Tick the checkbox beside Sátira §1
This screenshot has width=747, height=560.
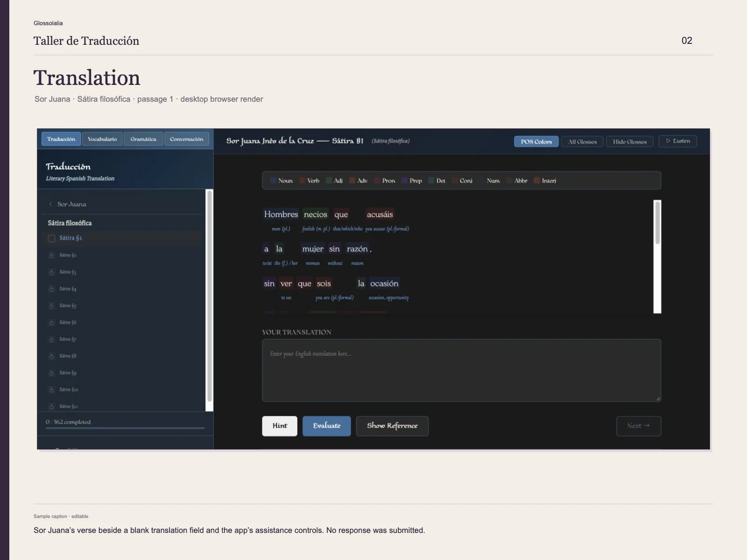[x=51, y=238]
